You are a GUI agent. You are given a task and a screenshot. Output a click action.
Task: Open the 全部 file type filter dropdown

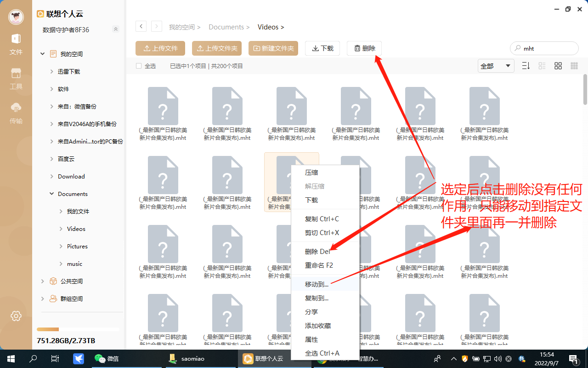496,66
